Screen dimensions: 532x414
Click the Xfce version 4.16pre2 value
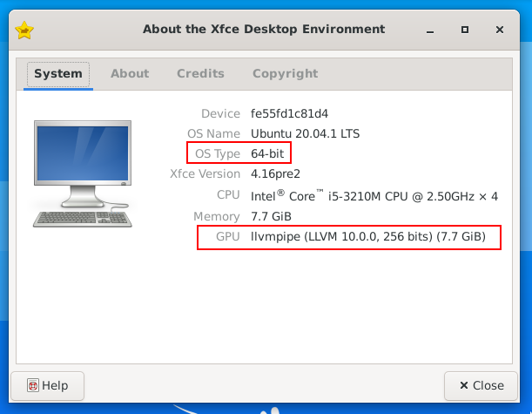[x=275, y=174]
